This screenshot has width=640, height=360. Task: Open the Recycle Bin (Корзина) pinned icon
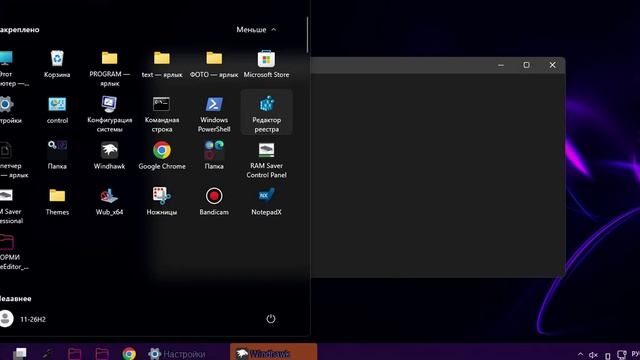click(x=57, y=64)
